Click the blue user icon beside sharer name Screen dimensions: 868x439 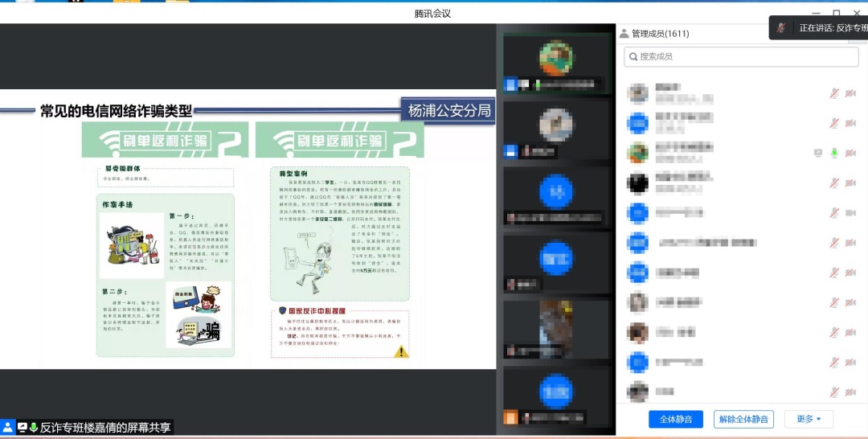(7, 428)
